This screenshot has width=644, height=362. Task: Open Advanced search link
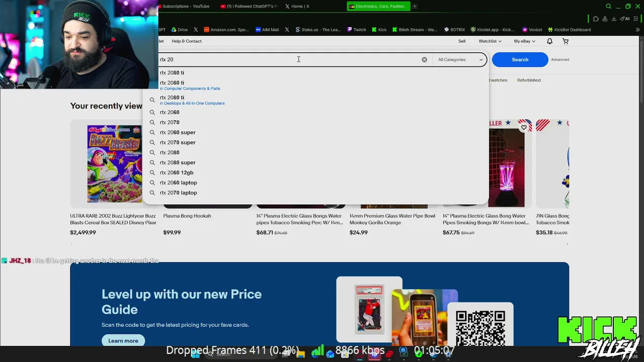tap(560, 59)
